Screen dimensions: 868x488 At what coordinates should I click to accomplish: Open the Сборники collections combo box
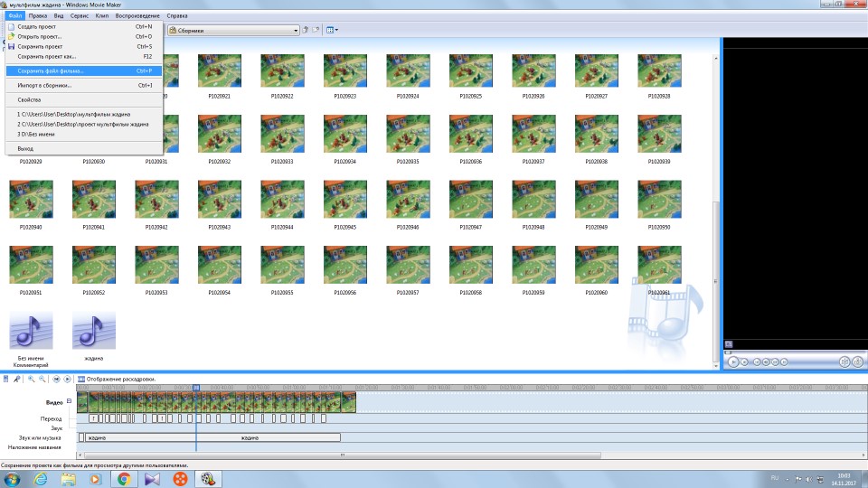(233, 31)
